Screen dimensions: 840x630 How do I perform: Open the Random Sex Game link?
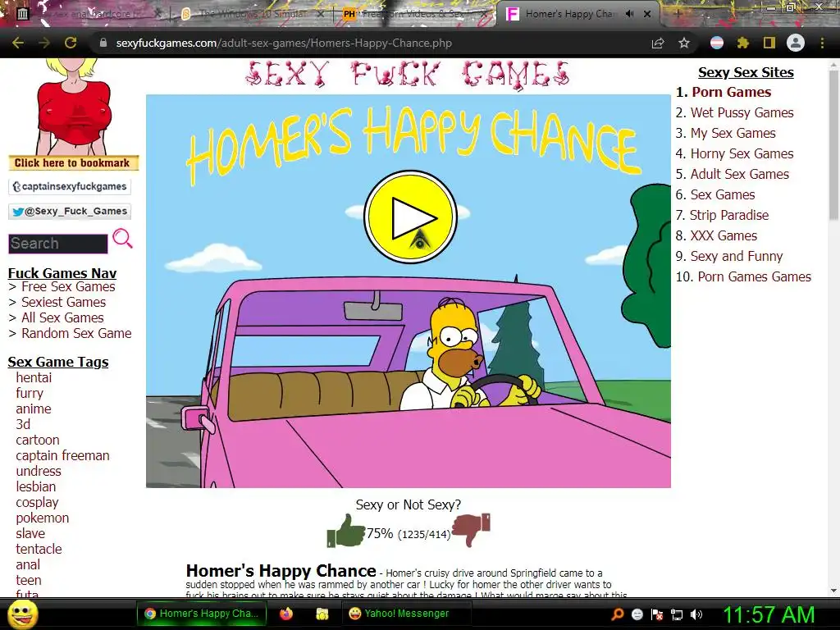click(x=76, y=333)
